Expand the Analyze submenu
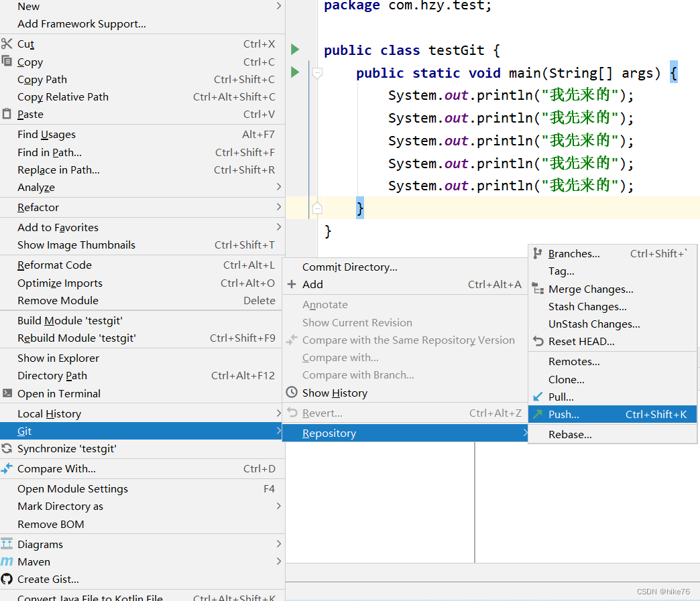This screenshot has height=601, width=700. point(278,186)
